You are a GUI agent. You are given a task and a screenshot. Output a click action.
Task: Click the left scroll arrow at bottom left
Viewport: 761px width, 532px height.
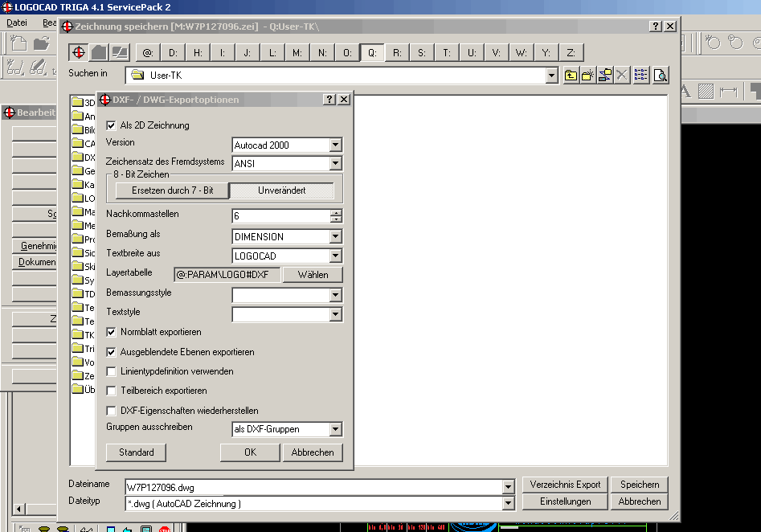[x=19, y=509]
